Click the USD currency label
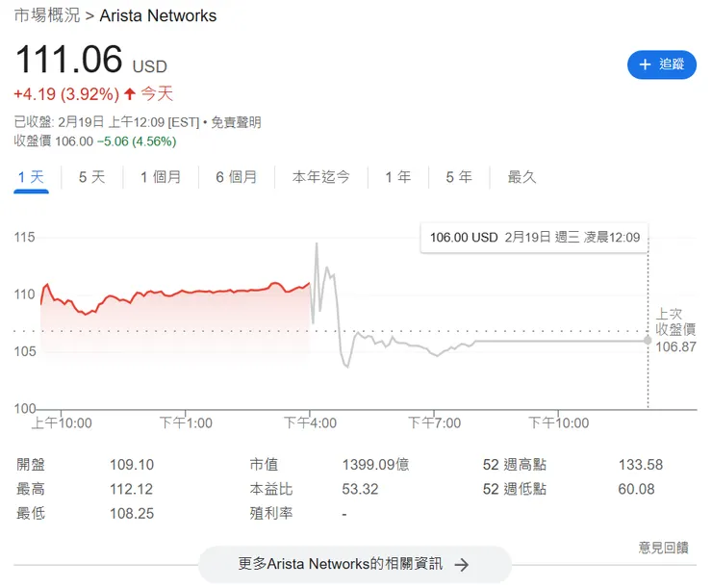712x588 pixels. click(150, 66)
